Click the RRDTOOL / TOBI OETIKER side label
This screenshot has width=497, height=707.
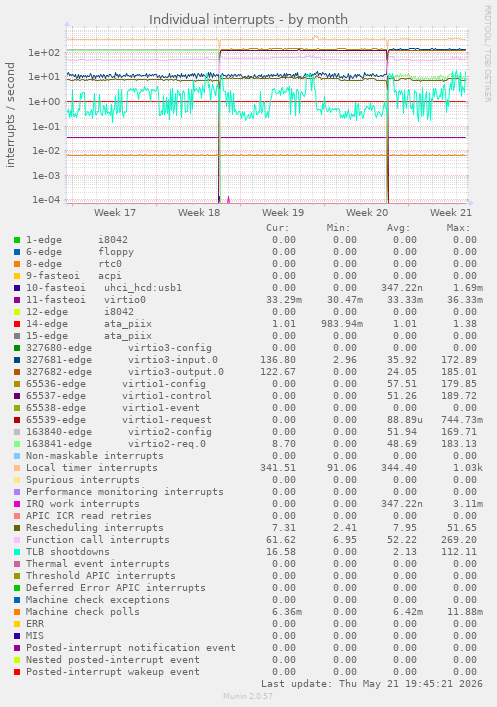(487, 53)
